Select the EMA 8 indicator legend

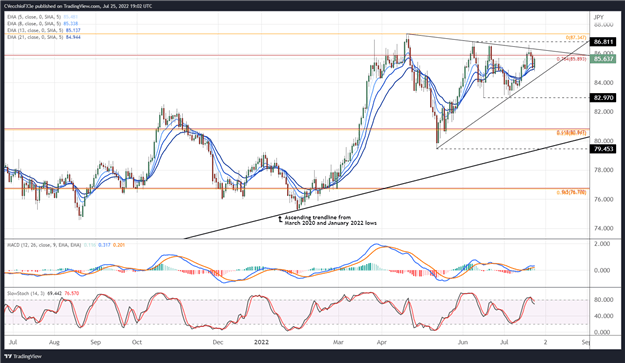tap(43, 24)
